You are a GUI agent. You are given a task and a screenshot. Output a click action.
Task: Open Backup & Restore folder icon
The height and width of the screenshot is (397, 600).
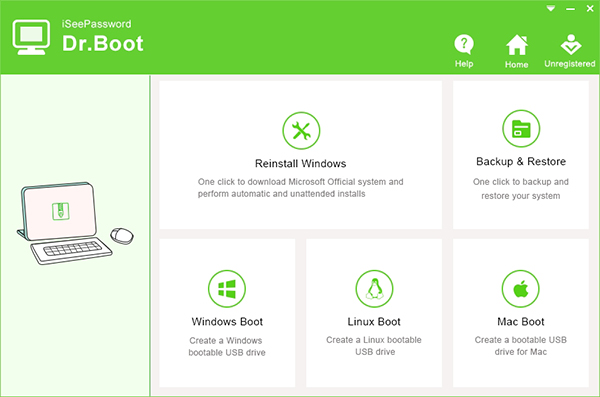coord(521,129)
